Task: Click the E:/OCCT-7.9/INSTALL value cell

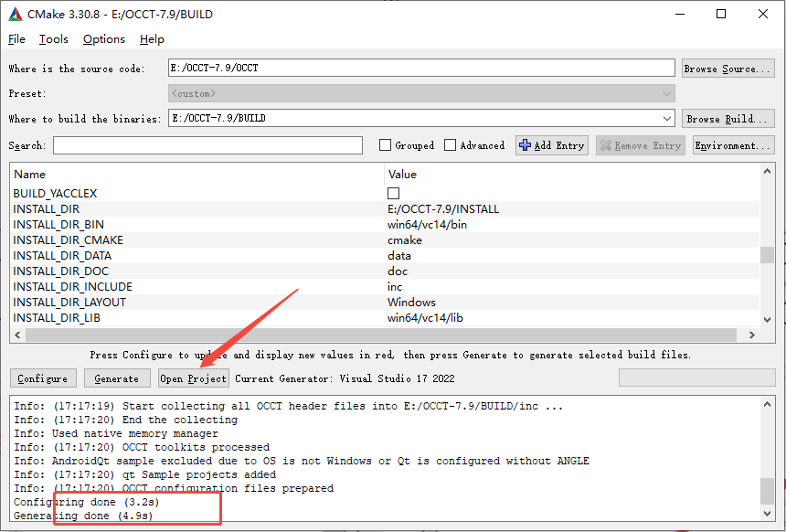Action: click(443, 208)
